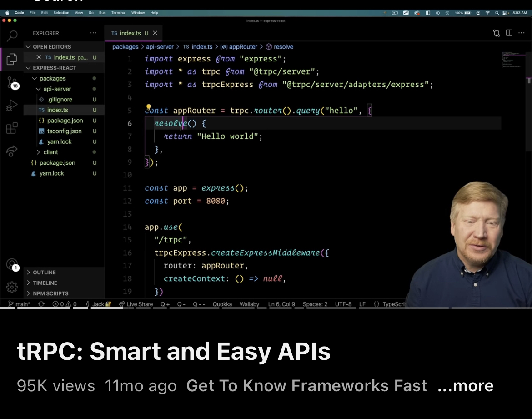Click the screen recording camera icon in menu bar
This screenshot has height=419, width=532.
[395, 13]
